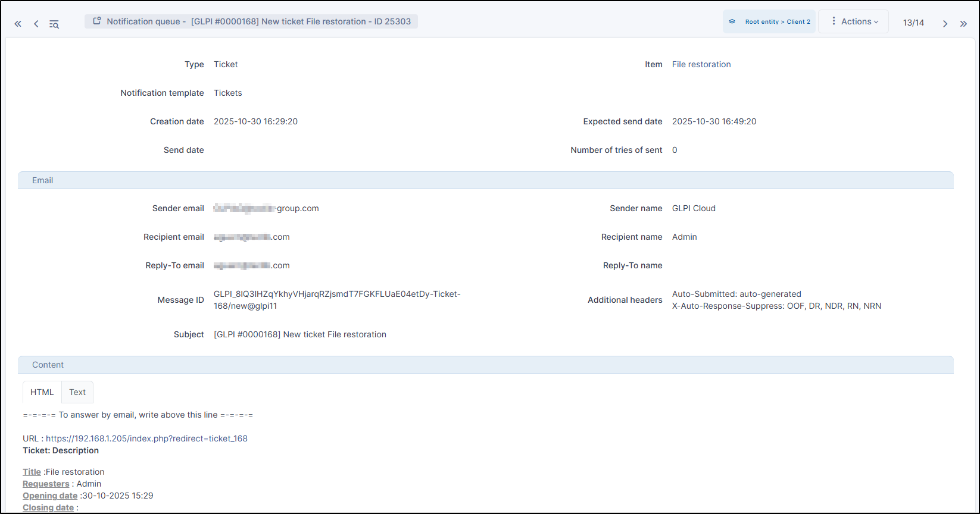The width and height of the screenshot is (980, 514).
Task: Go to the first record with double-left chevron
Action: pyautogui.click(x=18, y=24)
